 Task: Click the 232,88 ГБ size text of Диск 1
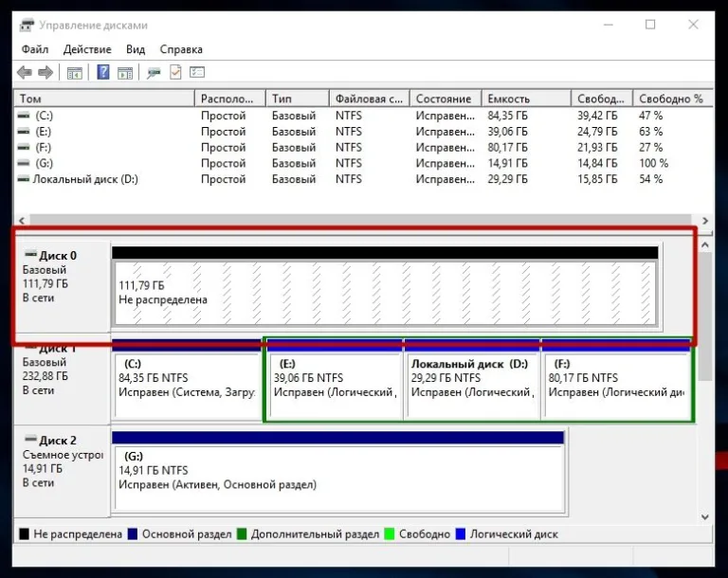click(45, 376)
